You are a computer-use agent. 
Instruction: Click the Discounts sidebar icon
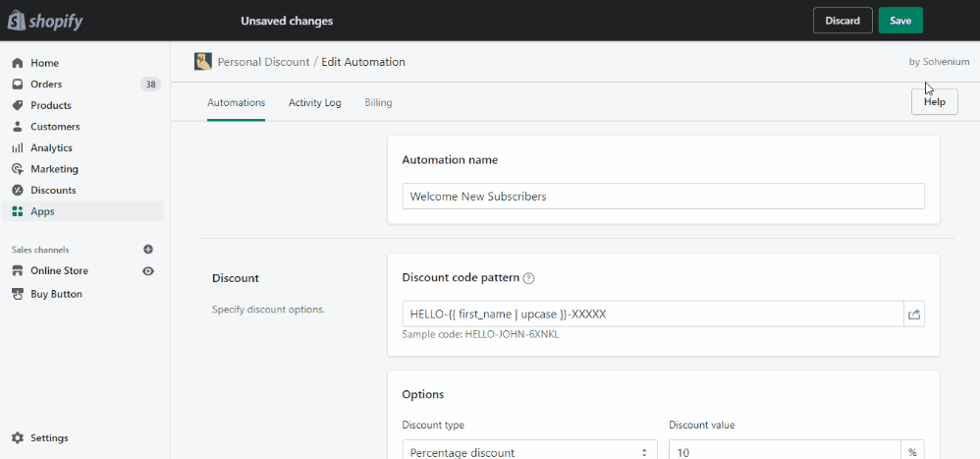18,191
